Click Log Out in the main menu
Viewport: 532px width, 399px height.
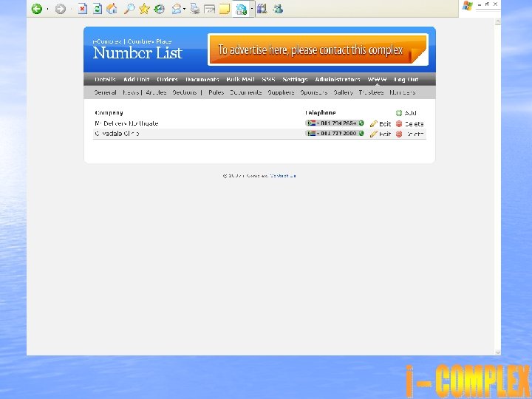(406, 79)
